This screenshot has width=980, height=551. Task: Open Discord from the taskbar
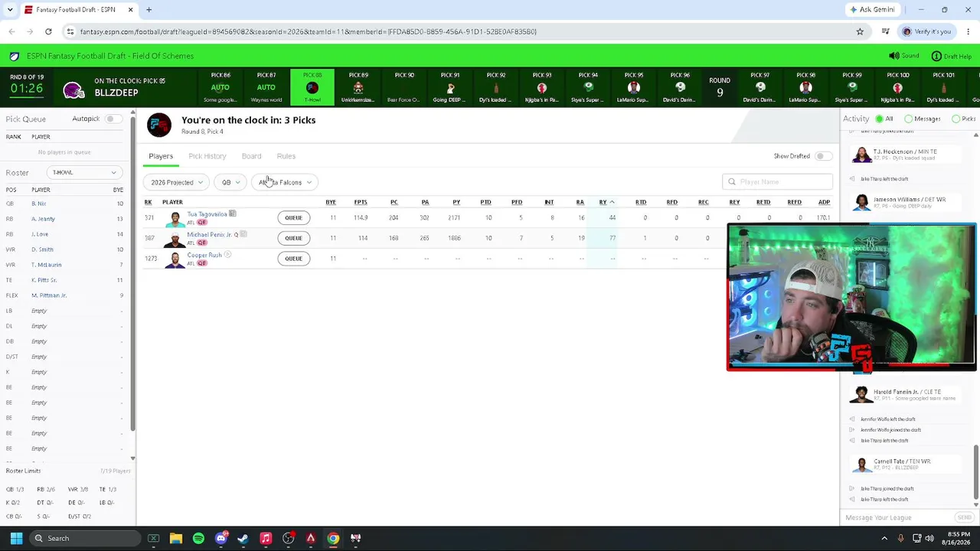221,538
